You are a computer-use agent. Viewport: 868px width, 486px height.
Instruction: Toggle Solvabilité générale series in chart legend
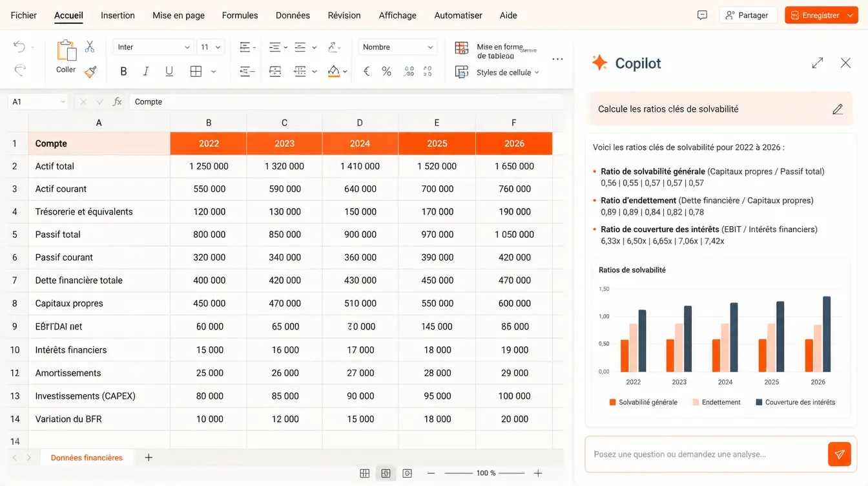[x=643, y=402]
